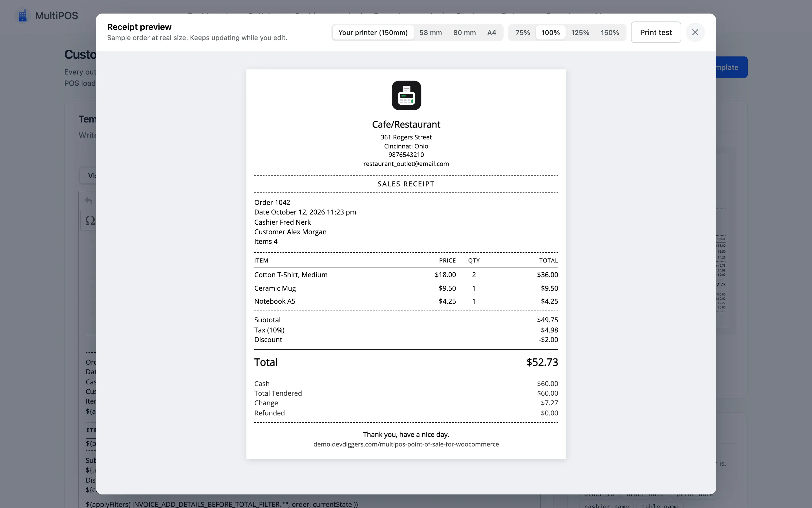Click the $7.27 change value
Screen dimensions: 812x508
point(549,403)
